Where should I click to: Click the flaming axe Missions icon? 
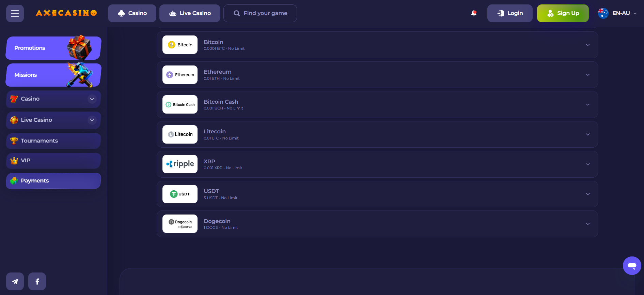coord(80,75)
